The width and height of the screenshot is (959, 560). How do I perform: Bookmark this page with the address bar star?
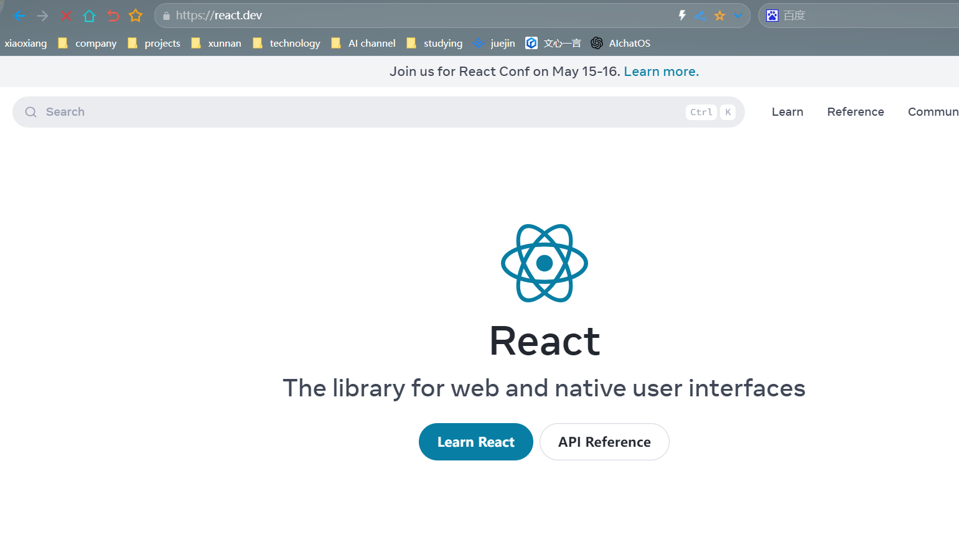coord(720,16)
